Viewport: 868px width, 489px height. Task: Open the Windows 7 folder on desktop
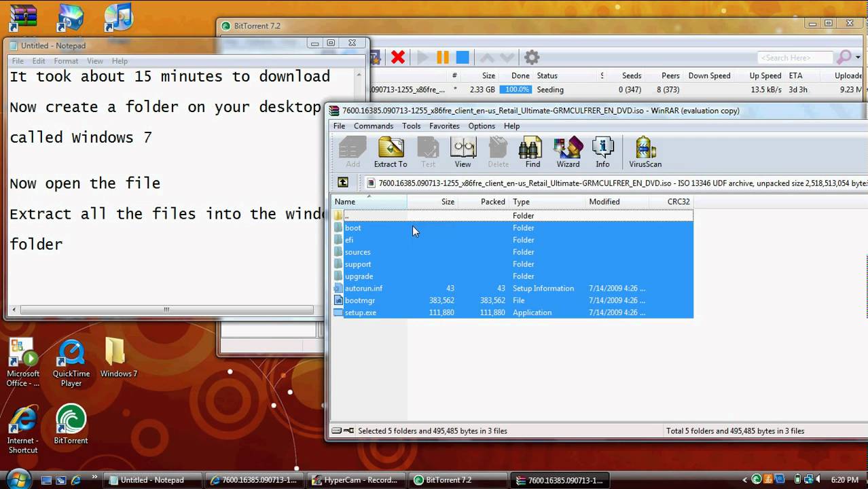(118, 357)
